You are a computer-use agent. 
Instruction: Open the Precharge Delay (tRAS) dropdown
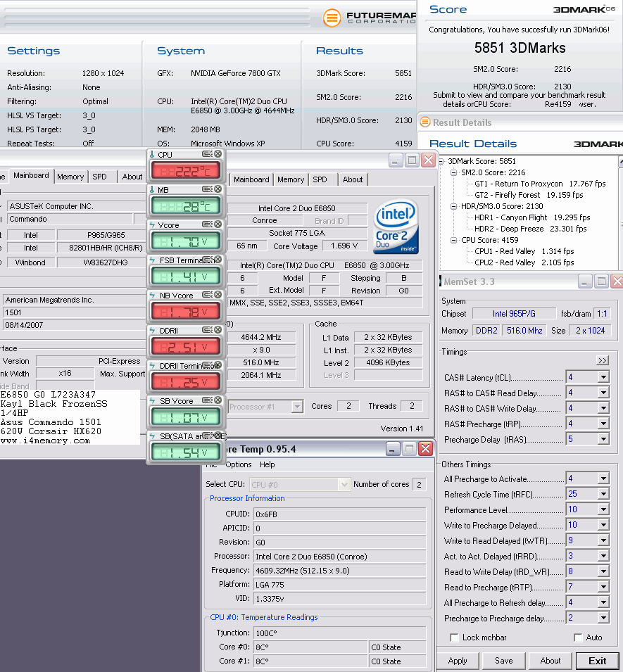603,439
